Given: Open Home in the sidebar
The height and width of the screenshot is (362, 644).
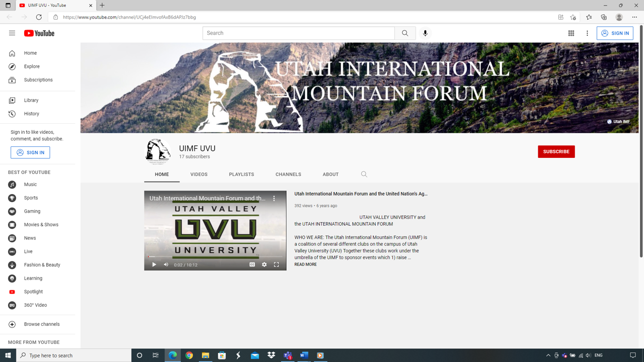Looking at the screenshot, I should tap(38, 53).
